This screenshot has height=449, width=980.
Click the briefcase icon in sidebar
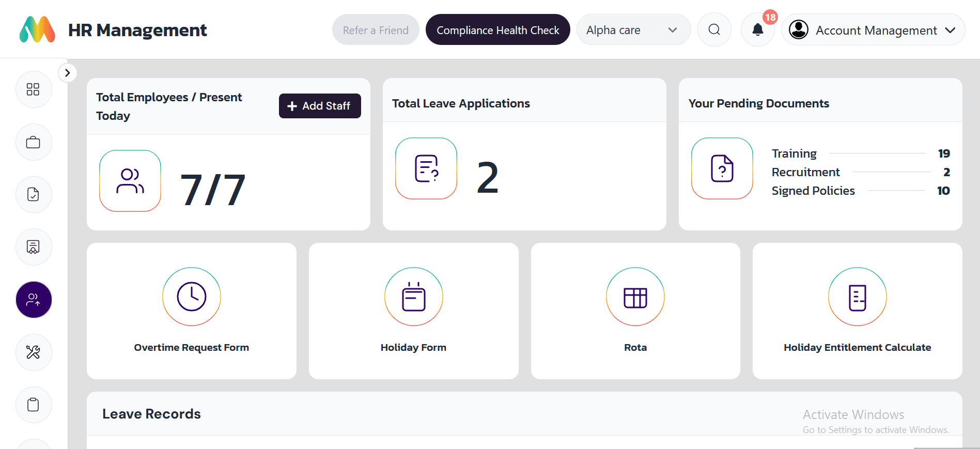33,142
